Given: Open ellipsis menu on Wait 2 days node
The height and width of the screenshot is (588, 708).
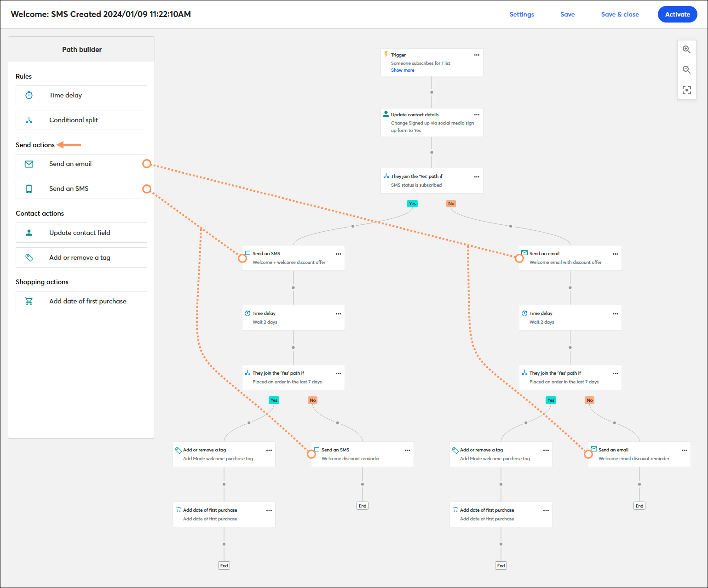Looking at the screenshot, I should click(338, 314).
